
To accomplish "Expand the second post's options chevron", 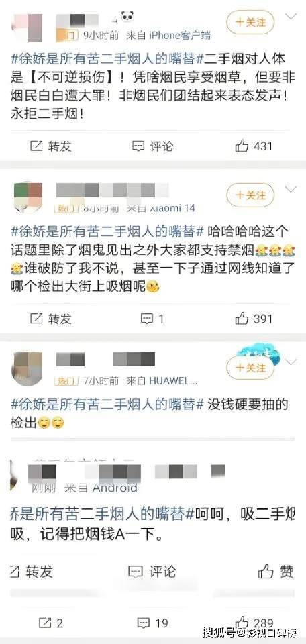I will coord(291,189).
